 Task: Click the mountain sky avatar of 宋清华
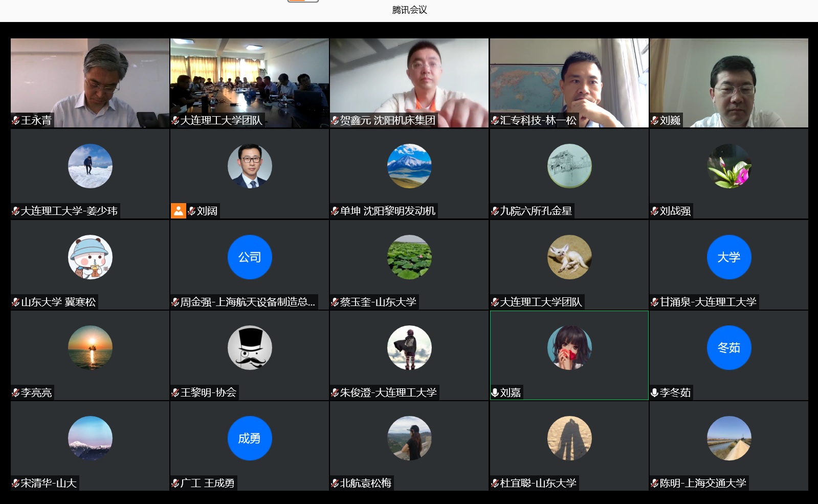pos(90,438)
